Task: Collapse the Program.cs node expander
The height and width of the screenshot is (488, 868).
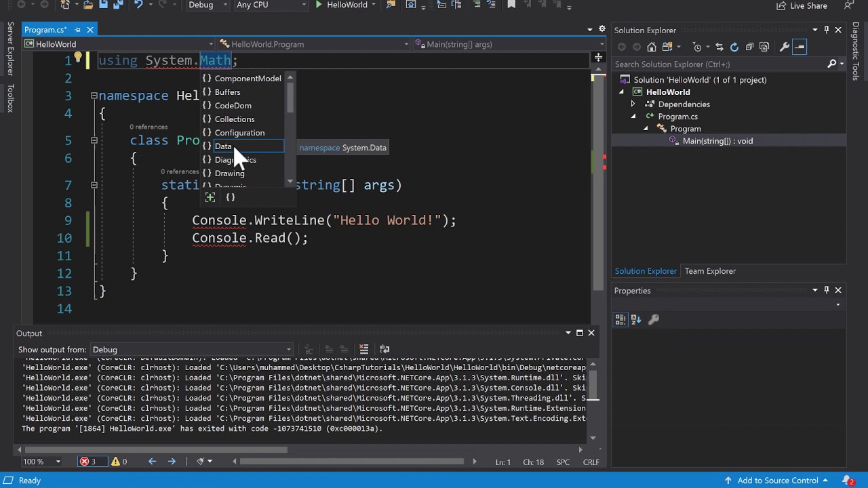Action: click(x=633, y=117)
